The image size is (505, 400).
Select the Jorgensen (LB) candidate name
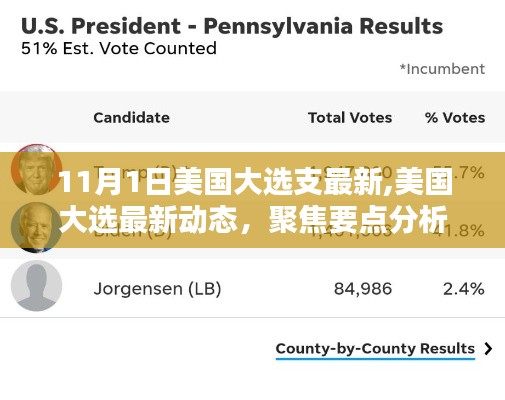[157, 289]
